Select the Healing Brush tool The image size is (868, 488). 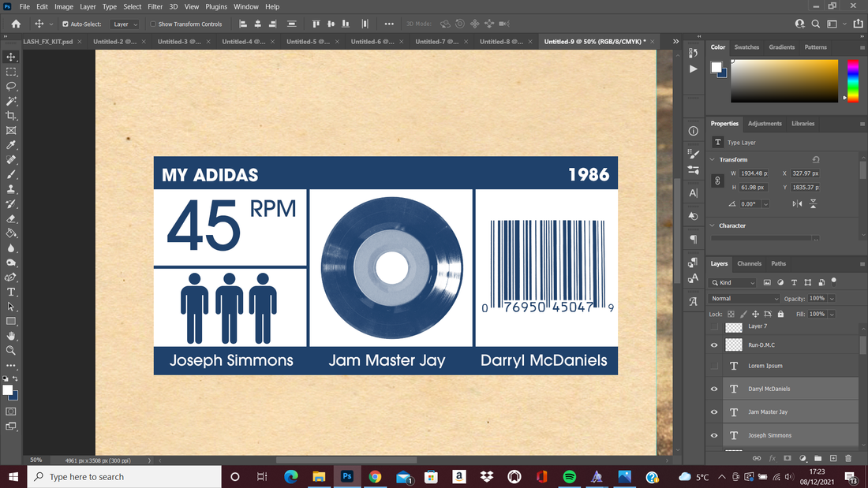(11, 160)
